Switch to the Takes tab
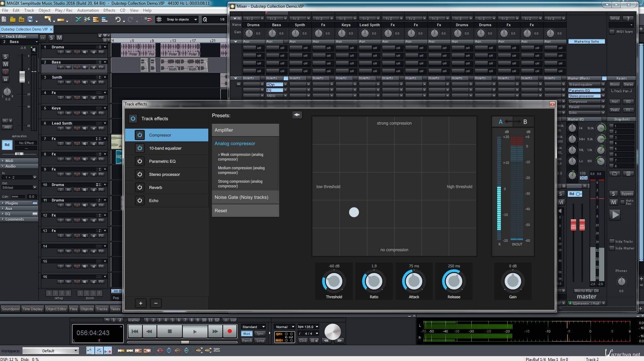 (115, 309)
